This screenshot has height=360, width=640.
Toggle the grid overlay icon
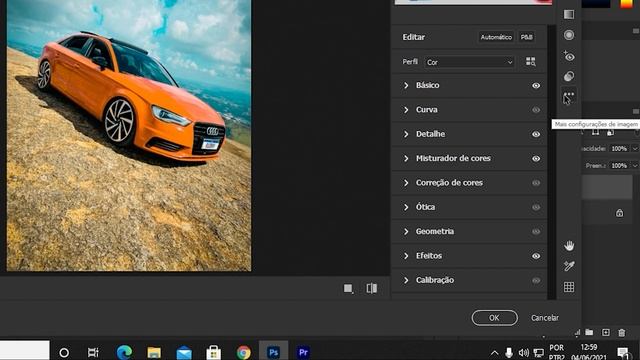pyautogui.click(x=569, y=287)
